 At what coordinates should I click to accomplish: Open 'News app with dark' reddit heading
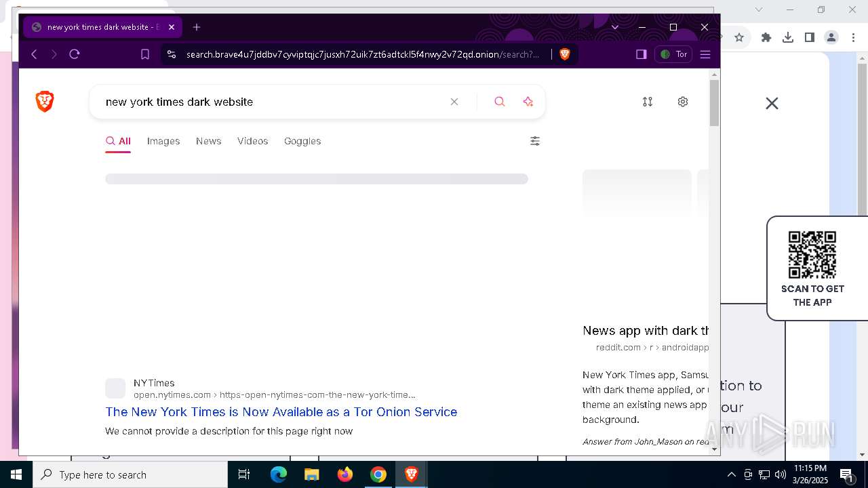click(646, 331)
